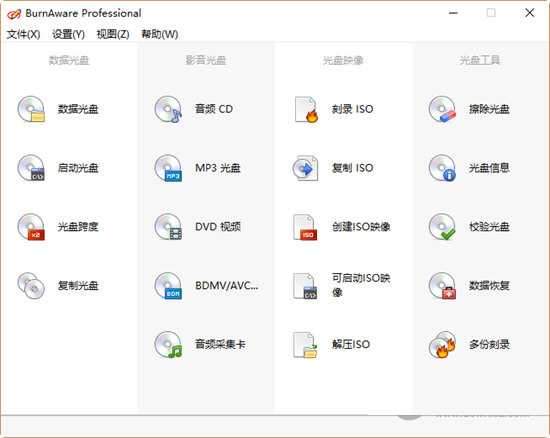Image resolution: width=550 pixels, height=438 pixels.
Task: Open the 光盘信息 info disc icon
Action: pyautogui.click(x=443, y=168)
